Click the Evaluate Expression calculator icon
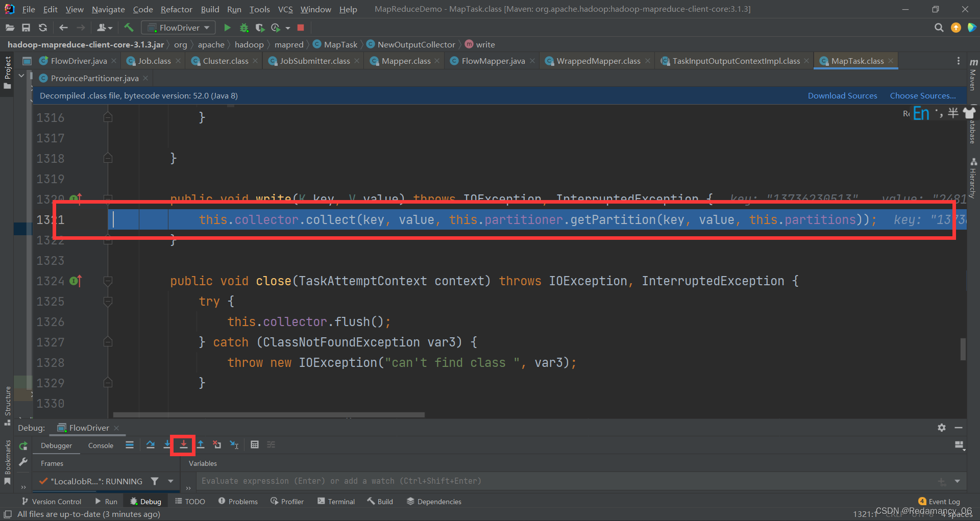Screen dimensions: 980x521 (x=255, y=445)
